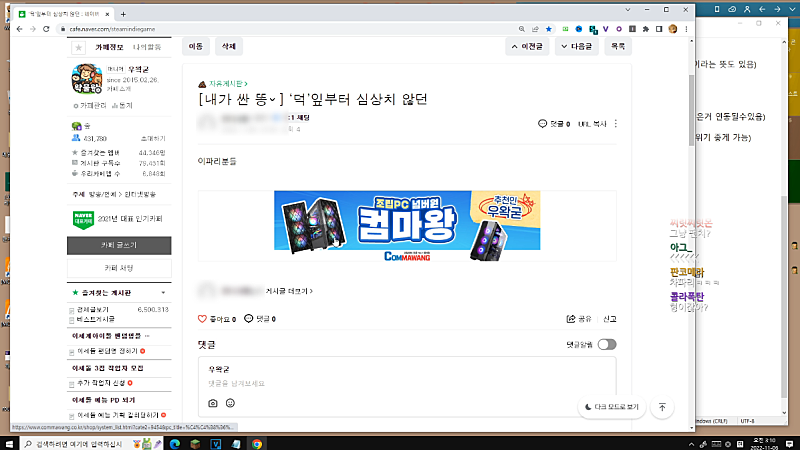Open Minecraft block icon on taskbar
This screenshot has width=800, height=450.
coord(195,444)
